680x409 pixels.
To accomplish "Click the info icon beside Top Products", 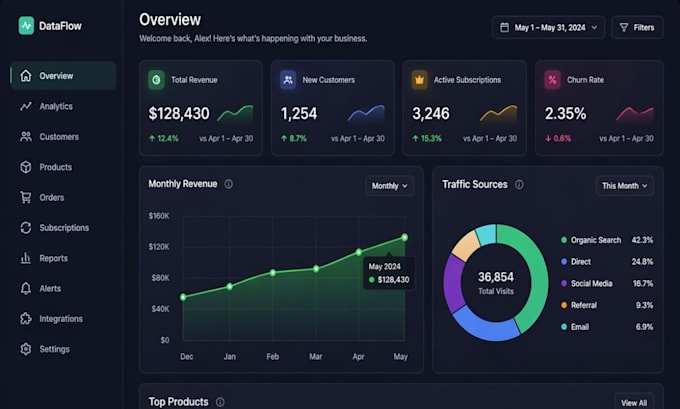I will [x=220, y=402].
